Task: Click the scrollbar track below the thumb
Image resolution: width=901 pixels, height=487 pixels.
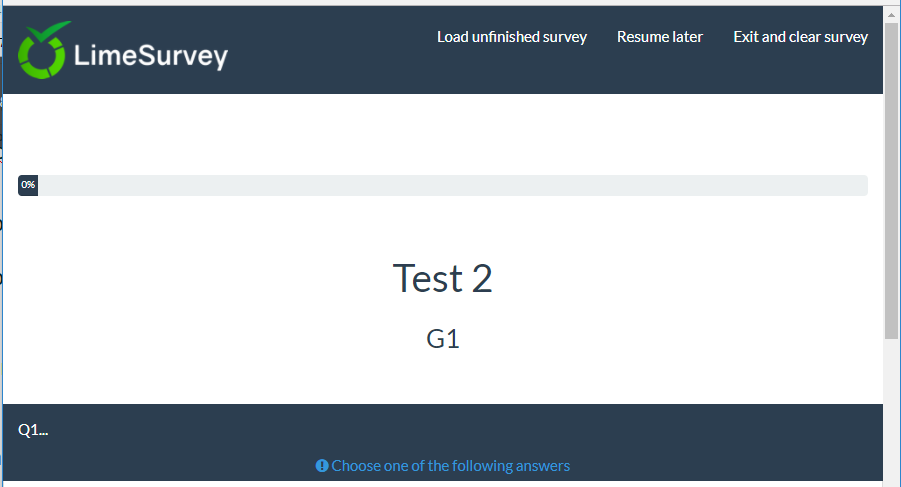Action: pyautogui.click(x=892, y=410)
